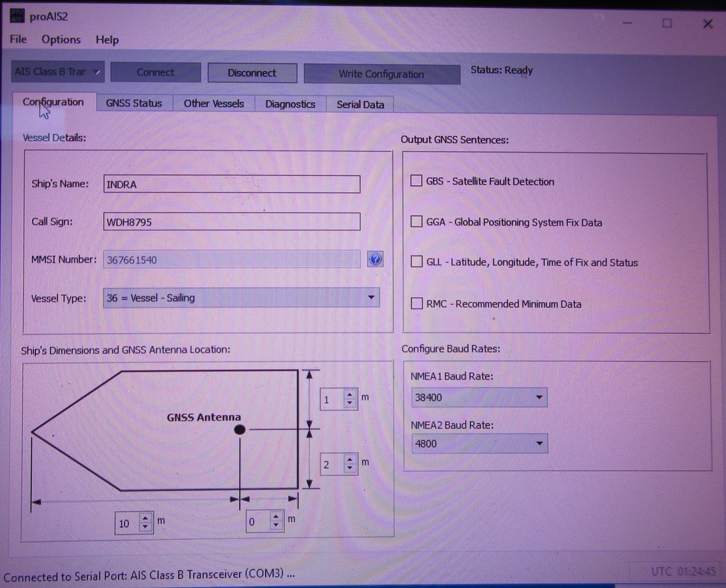Enable RMC - Recommended Minimum Data
This screenshot has width=726, height=588.
(x=416, y=304)
